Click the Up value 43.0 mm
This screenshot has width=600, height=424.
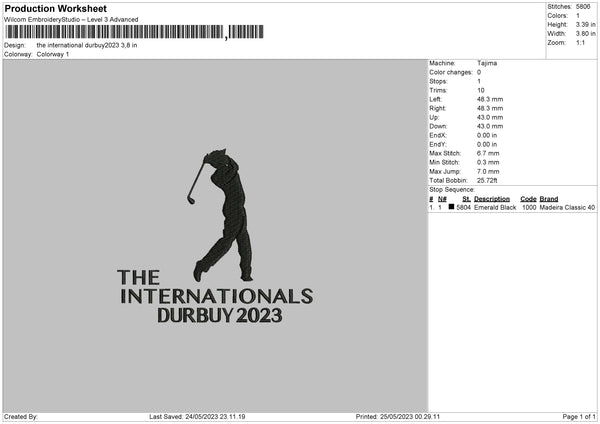[x=490, y=117]
